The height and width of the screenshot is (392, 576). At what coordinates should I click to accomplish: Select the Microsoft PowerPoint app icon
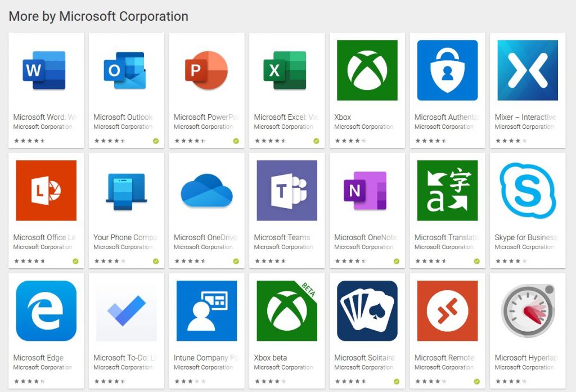[x=206, y=70]
